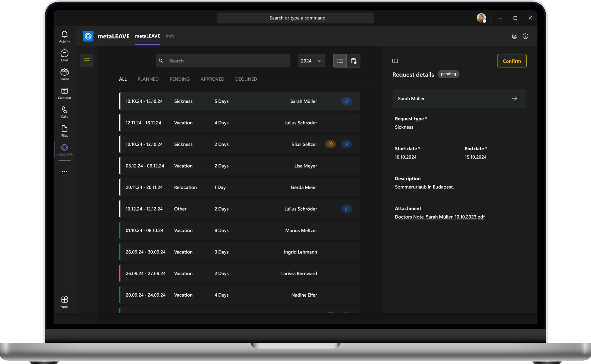This screenshot has height=364, width=591.
Task: Open the Calls phone icon
Action: tap(64, 112)
